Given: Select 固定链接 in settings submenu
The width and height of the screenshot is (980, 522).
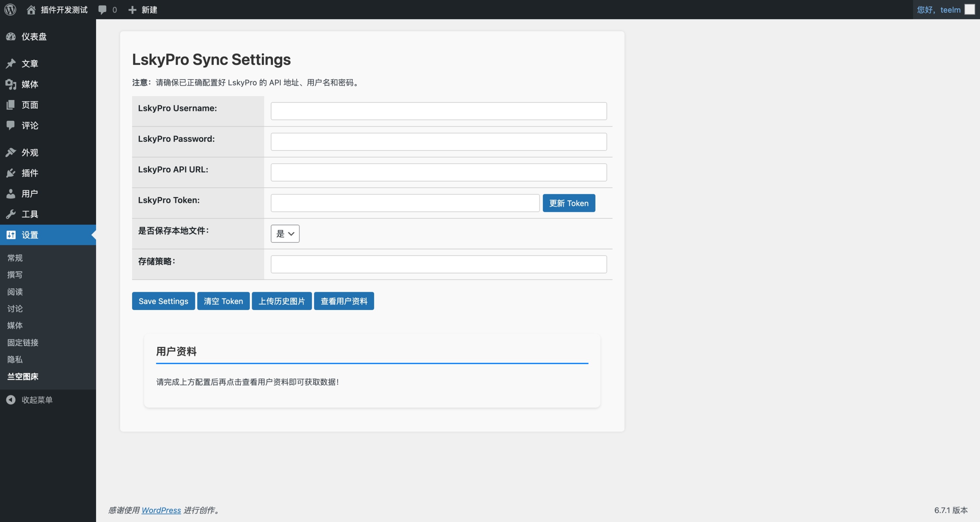Looking at the screenshot, I should pyautogui.click(x=23, y=342).
